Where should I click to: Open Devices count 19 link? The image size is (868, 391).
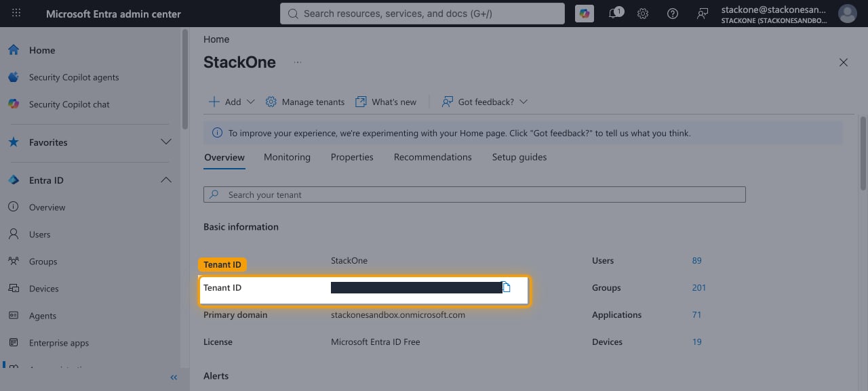tap(696, 342)
